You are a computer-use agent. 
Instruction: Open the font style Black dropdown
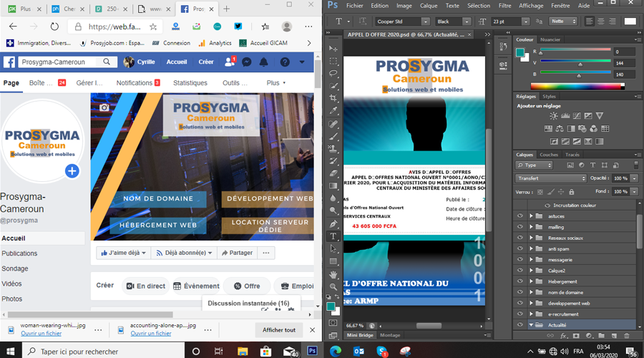(x=466, y=21)
